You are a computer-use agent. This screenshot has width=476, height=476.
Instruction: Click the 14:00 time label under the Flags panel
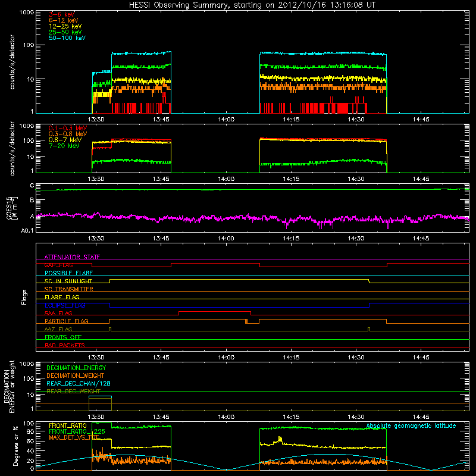pos(226,358)
